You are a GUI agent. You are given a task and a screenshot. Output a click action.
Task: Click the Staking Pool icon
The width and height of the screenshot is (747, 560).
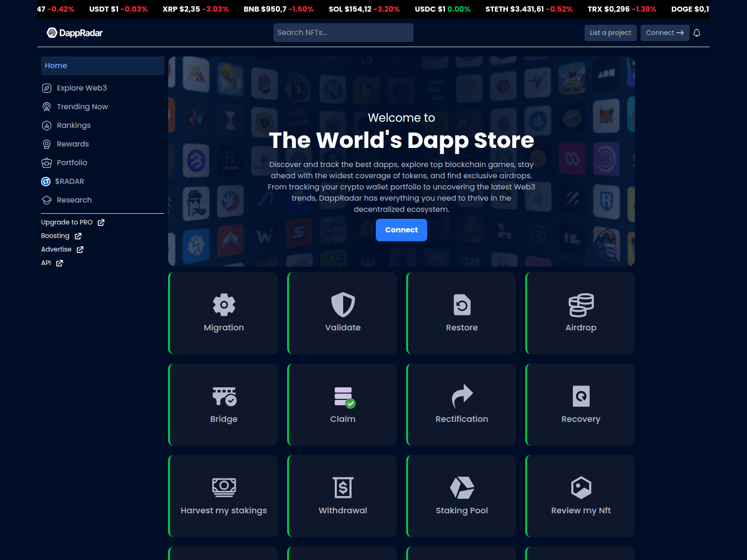click(x=462, y=488)
